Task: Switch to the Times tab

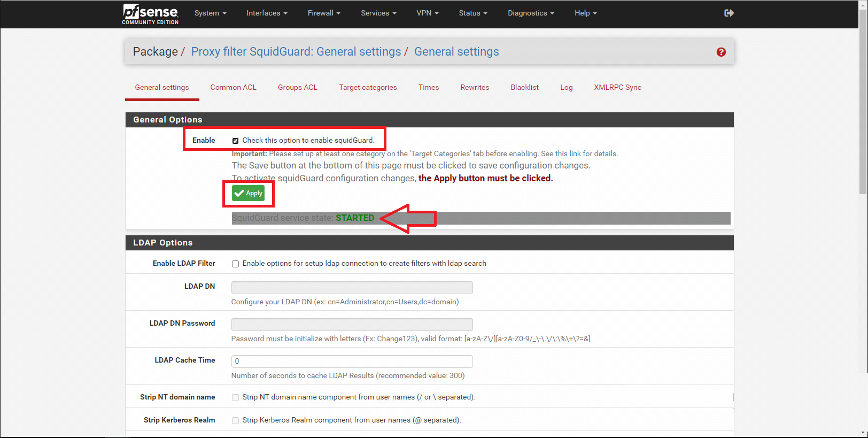Action: (x=429, y=87)
